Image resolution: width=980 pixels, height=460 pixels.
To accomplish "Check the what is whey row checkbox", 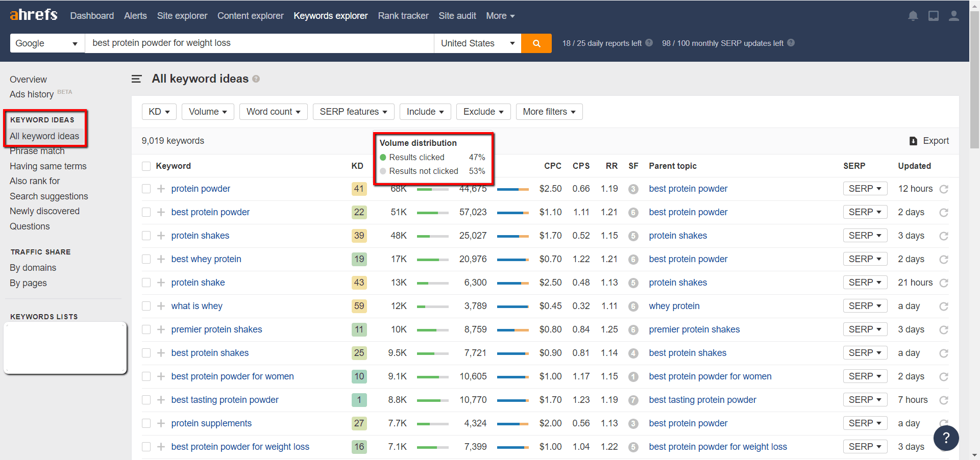I will (146, 306).
